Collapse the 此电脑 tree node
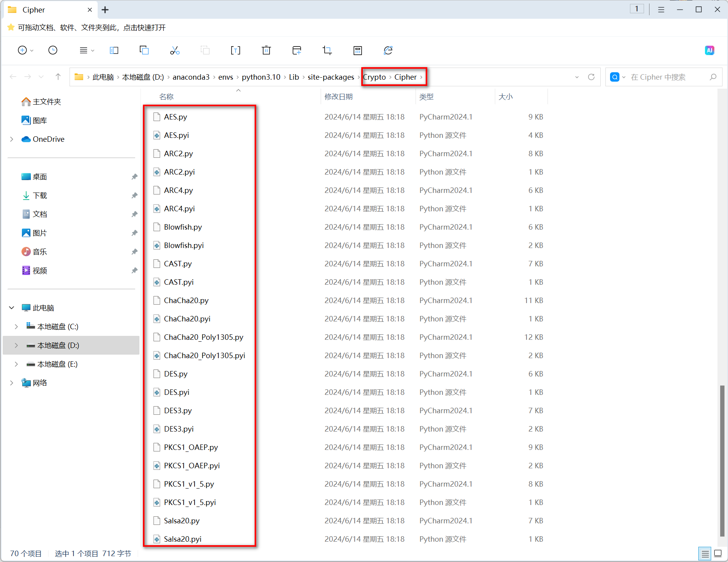728x562 pixels. (11, 307)
